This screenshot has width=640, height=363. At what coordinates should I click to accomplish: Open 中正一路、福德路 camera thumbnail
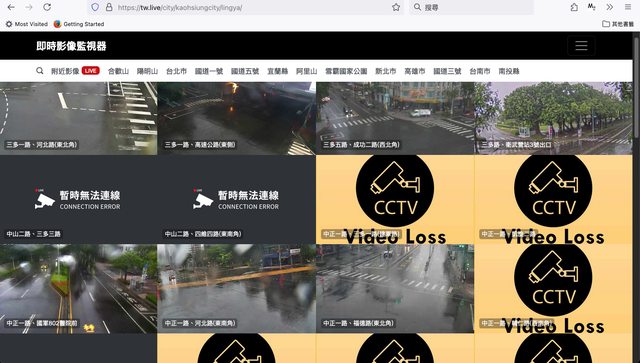point(395,289)
